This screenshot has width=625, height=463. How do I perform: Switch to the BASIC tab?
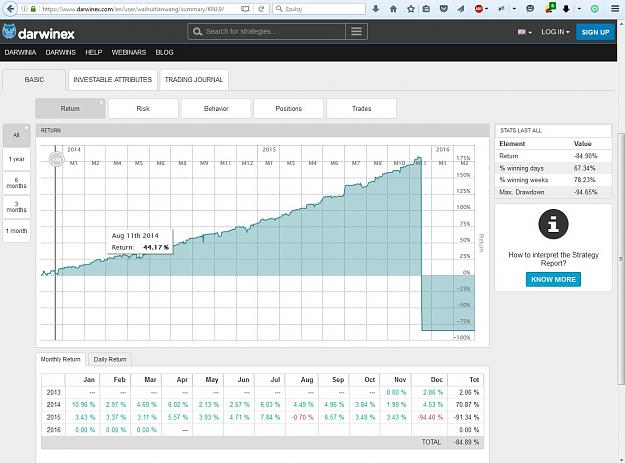pos(34,80)
